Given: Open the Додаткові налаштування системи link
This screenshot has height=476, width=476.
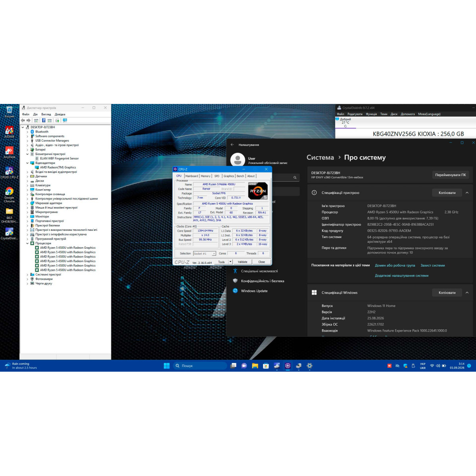Looking at the screenshot, I should pyautogui.click(x=401, y=276).
